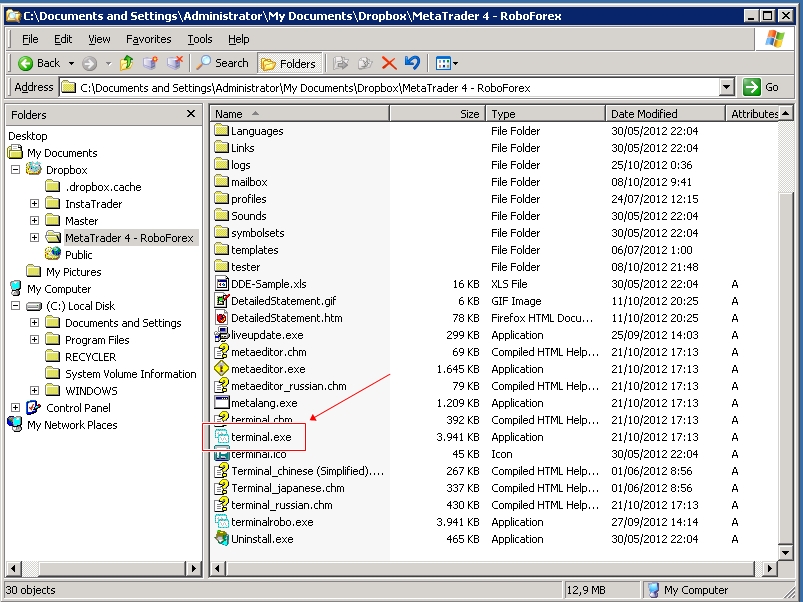This screenshot has width=803, height=602.
Task: Select the mailbox folder icon
Action: [x=221, y=181]
